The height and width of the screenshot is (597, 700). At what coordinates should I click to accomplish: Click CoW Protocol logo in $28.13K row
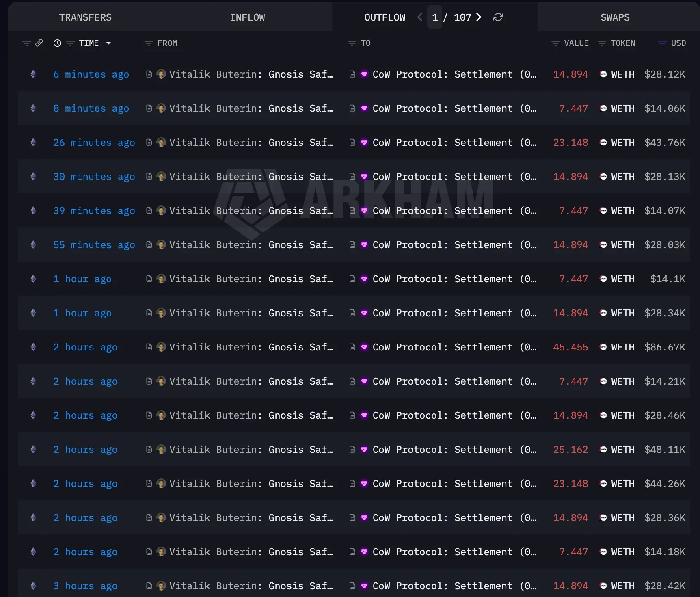364,176
